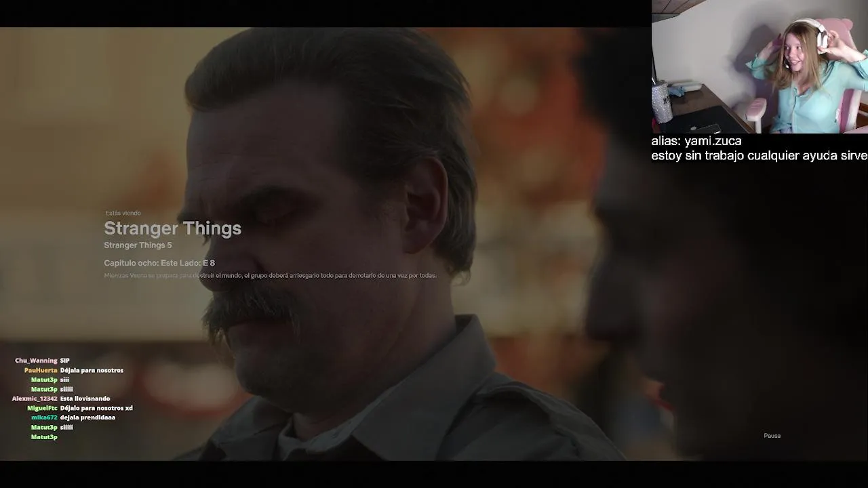Click PauHuerta's username in chat
The image size is (868, 488).
coord(41,370)
